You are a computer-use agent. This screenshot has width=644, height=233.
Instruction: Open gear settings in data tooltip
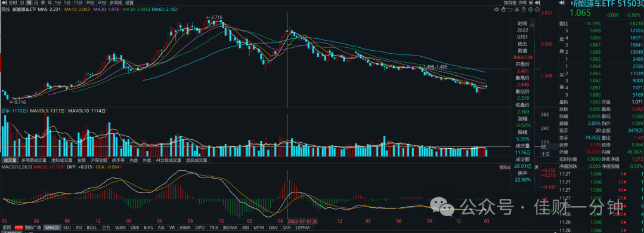point(532,25)
